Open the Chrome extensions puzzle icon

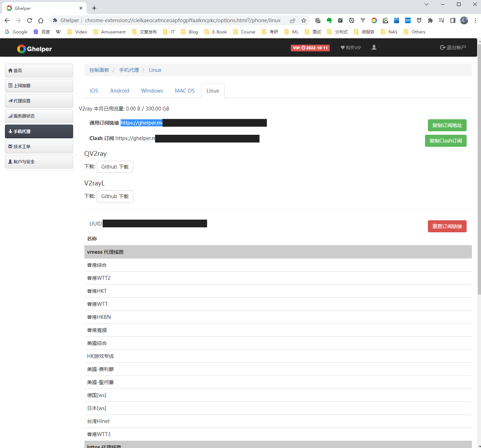click(x=430, y=20)
